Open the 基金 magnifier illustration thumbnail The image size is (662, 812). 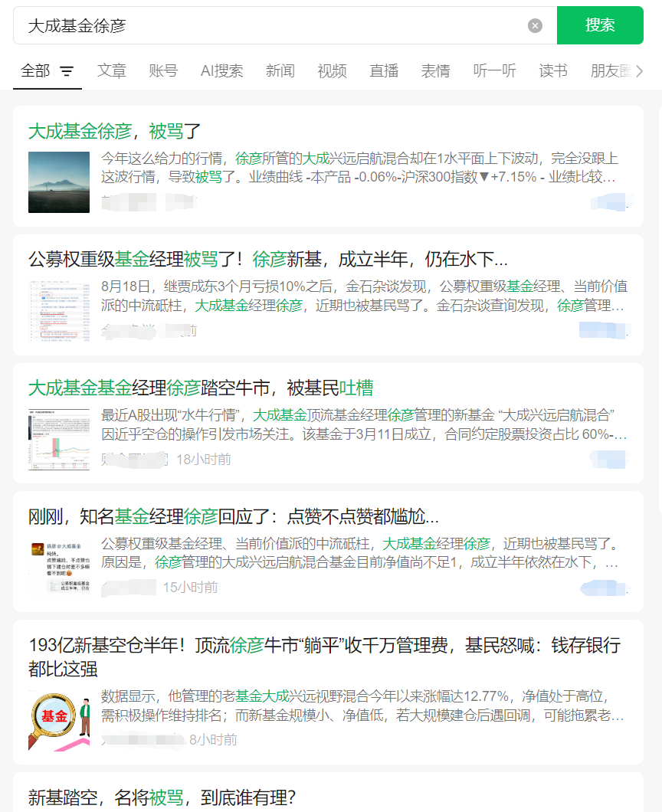(x=59, y=721)
